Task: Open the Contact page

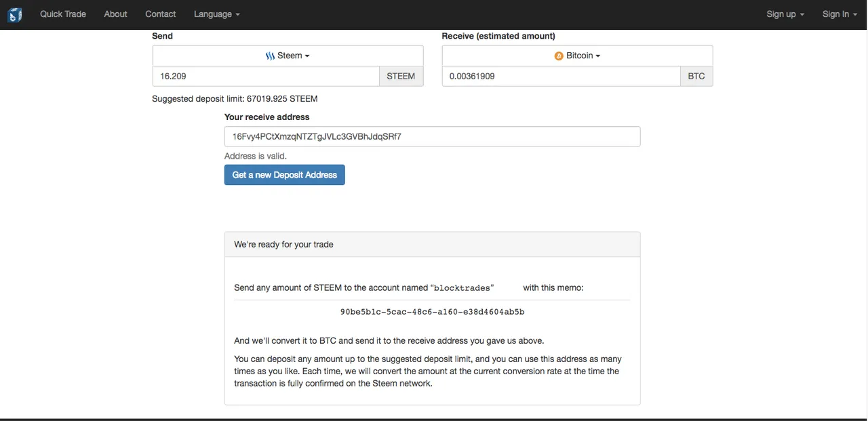Action: (x=160, y=14)
